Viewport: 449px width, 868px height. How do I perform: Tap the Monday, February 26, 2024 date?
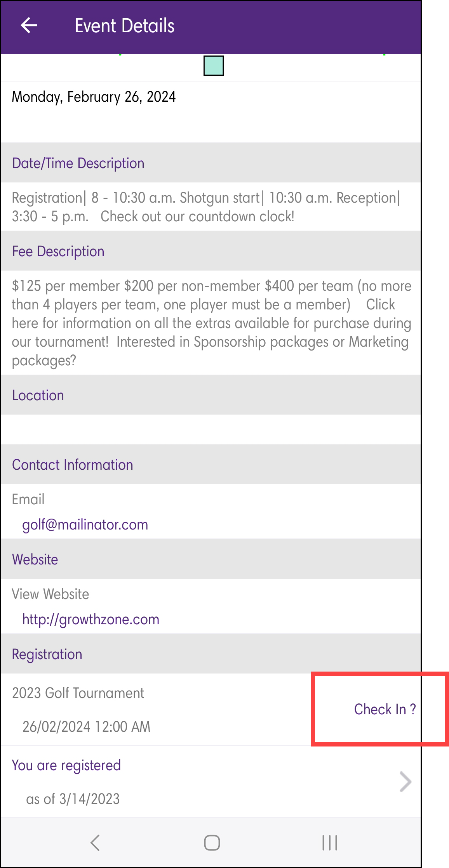pos(94,97)
